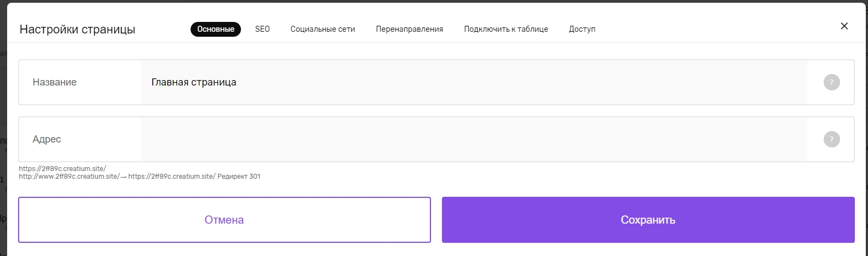The image size is (868, 256).
Task: Open help tooltip for the Адрес field
Action: coord(831,139)
